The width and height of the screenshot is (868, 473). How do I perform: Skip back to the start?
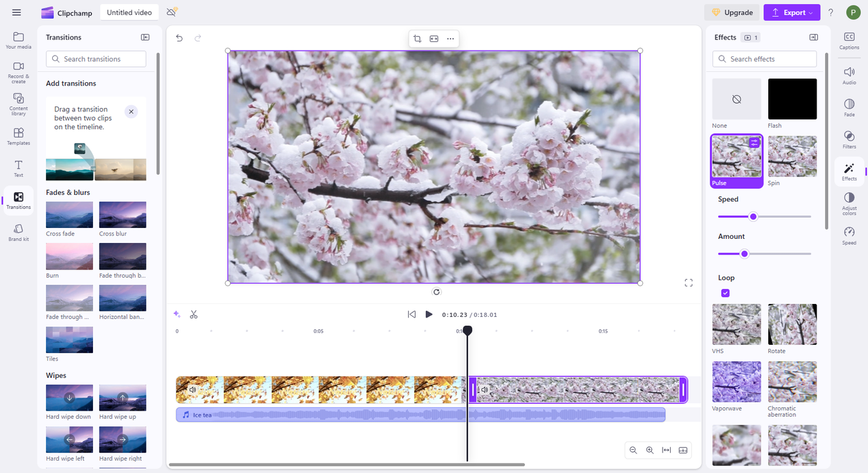[x=412, y=314]
